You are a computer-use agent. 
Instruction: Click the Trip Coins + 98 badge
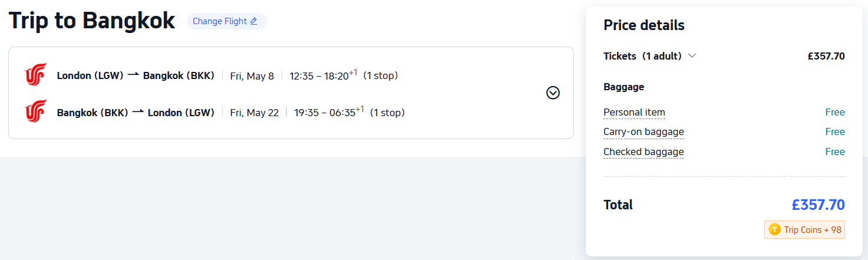(x=804, y=230)
